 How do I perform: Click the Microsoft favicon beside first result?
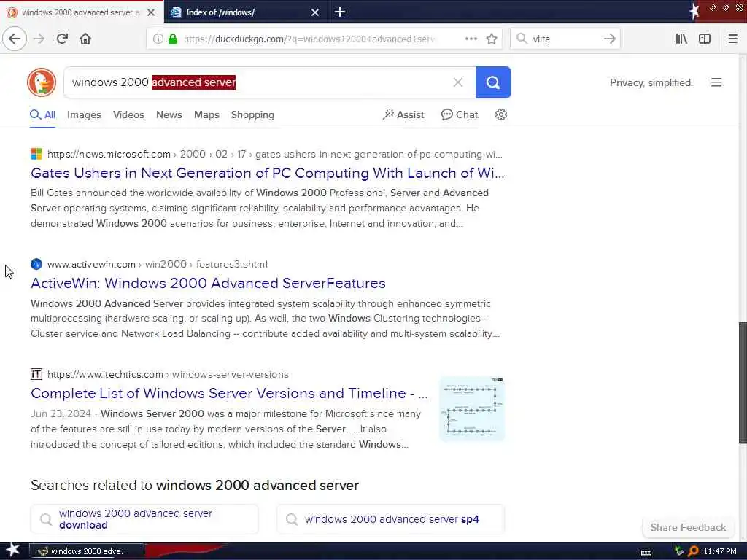click(x=36, y=154)
